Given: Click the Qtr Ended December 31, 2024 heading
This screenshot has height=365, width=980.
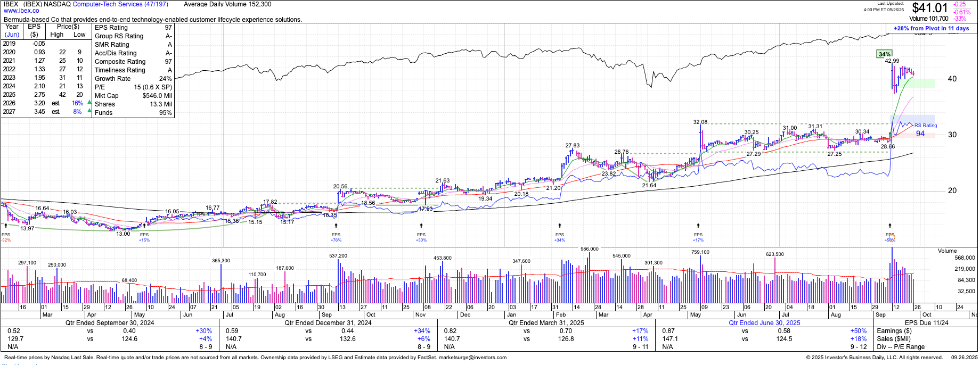Looking at the screenshot, I should click(328, 323).
